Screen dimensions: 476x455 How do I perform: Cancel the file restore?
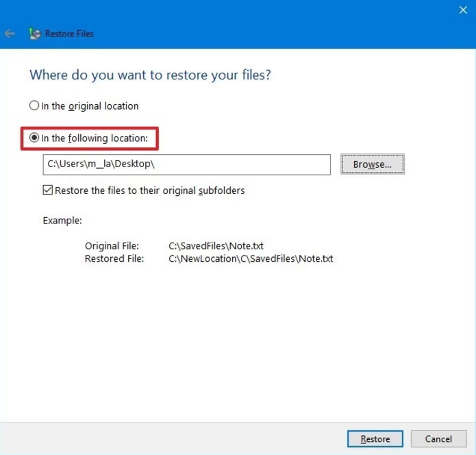(438, 439)
